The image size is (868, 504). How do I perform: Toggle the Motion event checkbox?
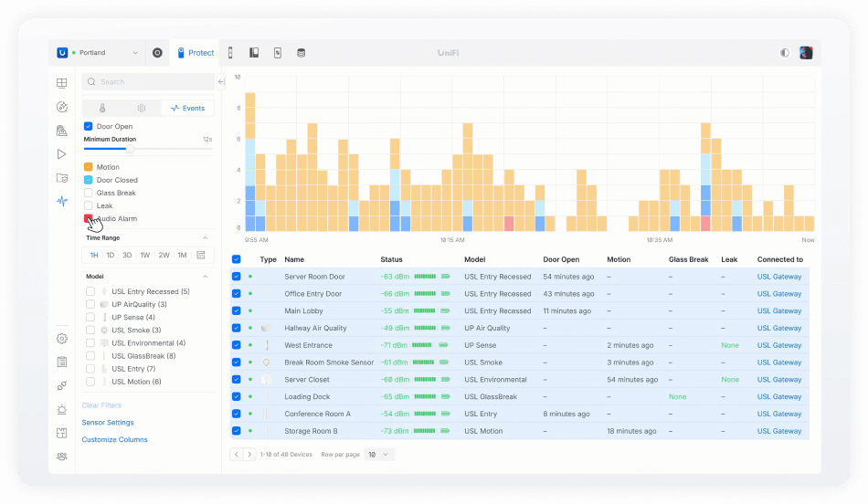(x=88, y=167)
